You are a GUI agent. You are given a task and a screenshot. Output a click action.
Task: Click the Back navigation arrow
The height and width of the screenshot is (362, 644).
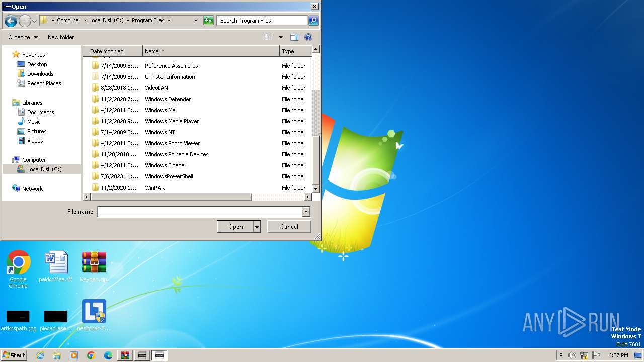(10, 21)
